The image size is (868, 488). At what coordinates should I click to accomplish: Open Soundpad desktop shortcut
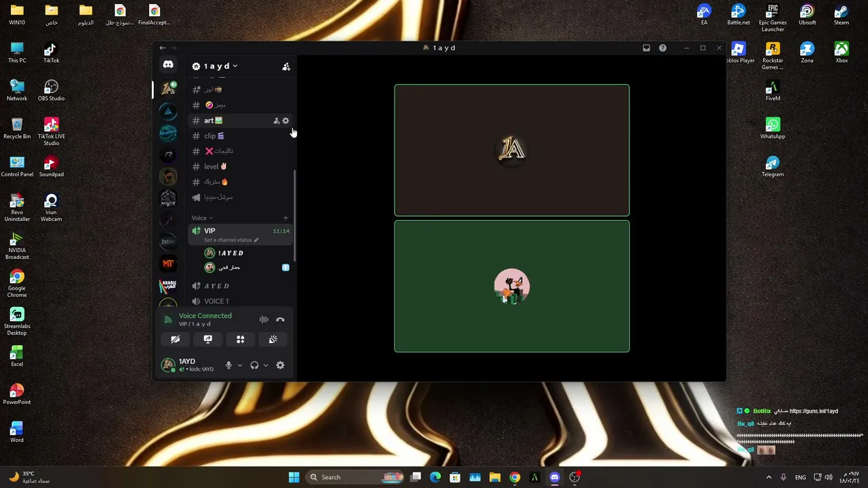pyautogui.click(x=51, y=167)
